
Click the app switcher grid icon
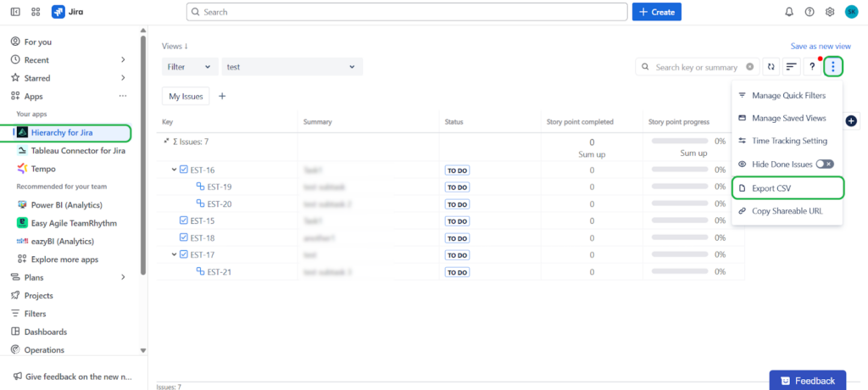pos(36,12)
